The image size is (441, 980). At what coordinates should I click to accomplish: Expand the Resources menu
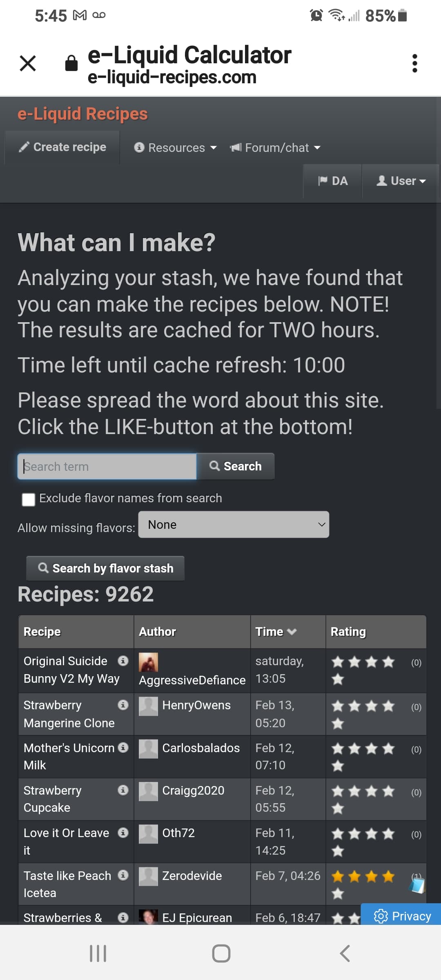click(x=176, y=147)
